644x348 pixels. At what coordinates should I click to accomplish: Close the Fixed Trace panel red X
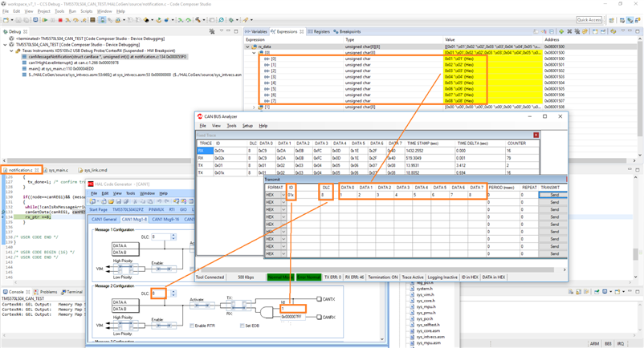[x=536, y=135]
